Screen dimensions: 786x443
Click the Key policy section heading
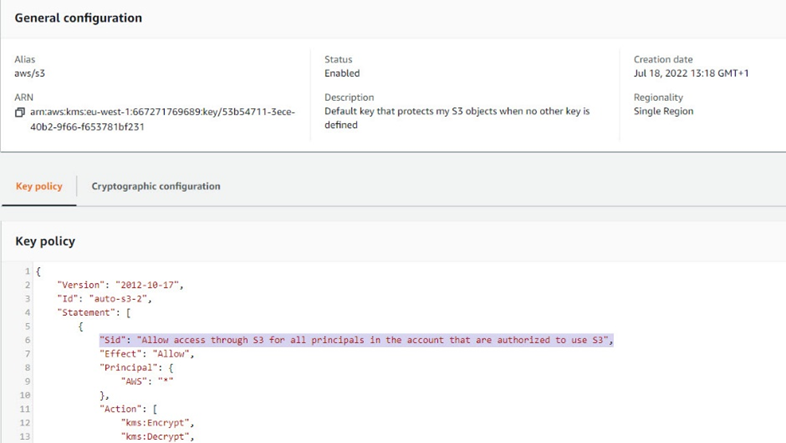(x=45, y=242)
